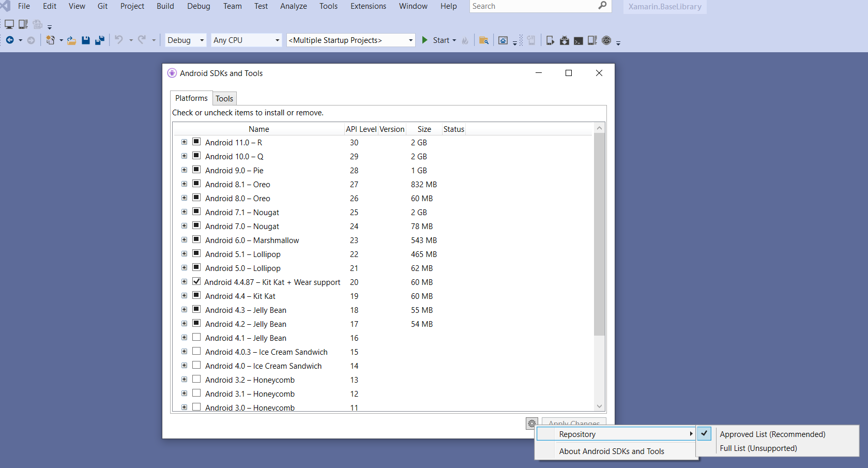The height and width of the screenshot is (468, 868).
Task: Toggle the Android 10.0 – Q checkbox
Action: 196,156
